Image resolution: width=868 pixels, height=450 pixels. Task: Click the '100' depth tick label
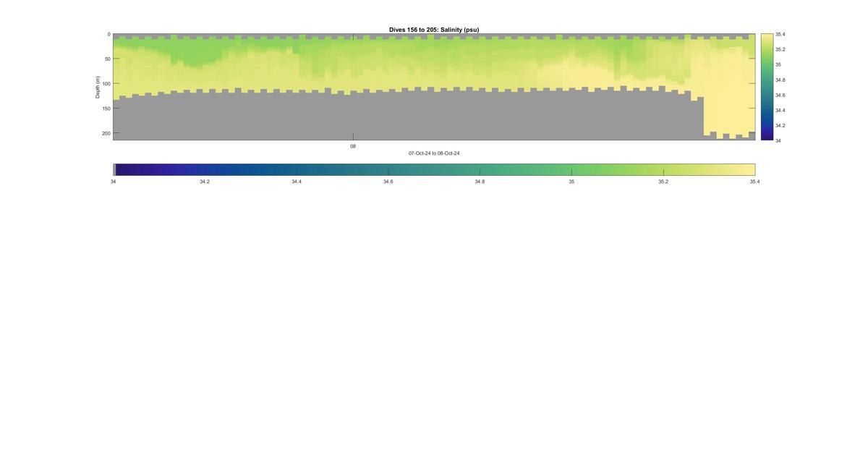(106, 84)
